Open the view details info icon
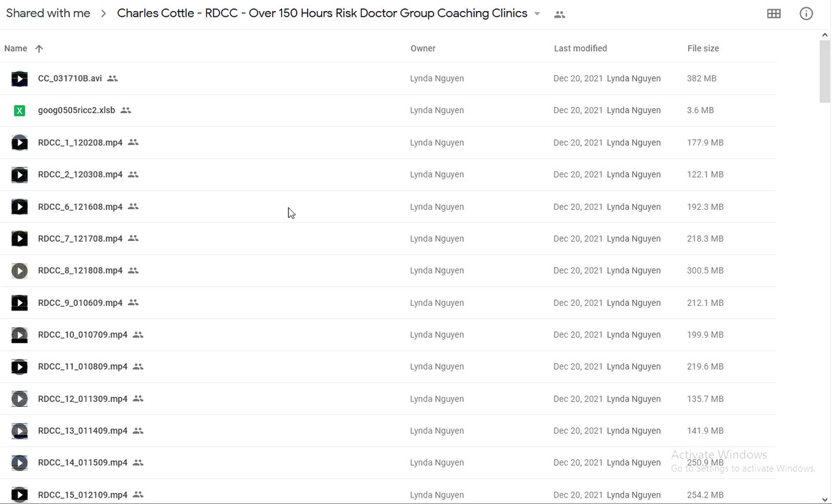 point(806,14)
